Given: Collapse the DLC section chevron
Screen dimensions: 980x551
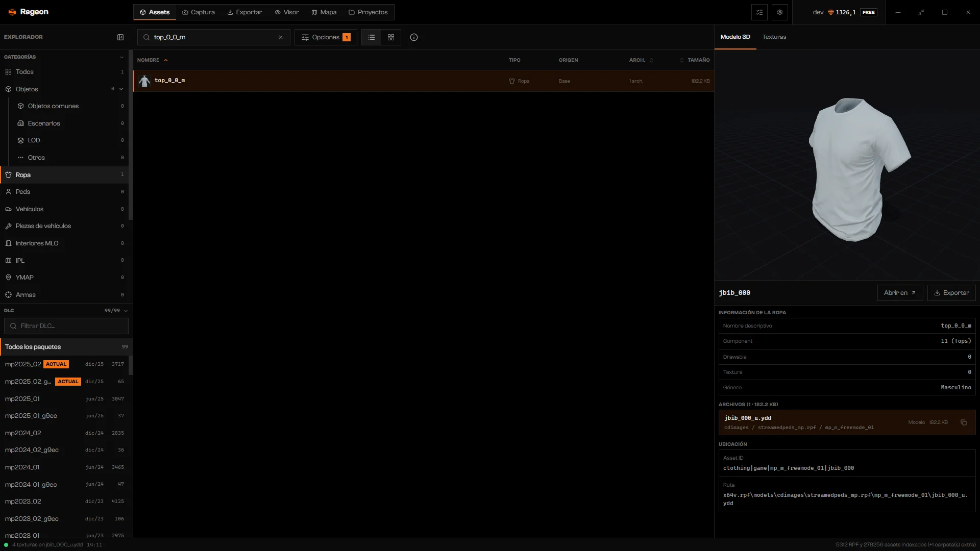Looking at the screenshot, I should point(126,311).
